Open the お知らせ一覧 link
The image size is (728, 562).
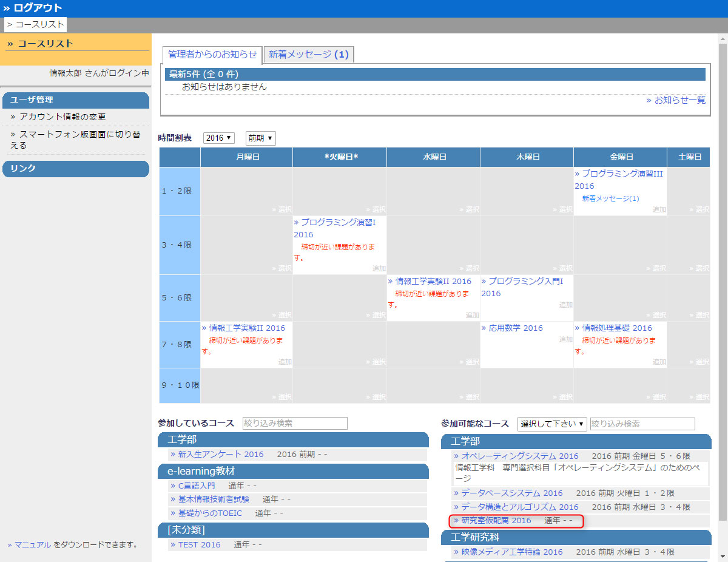[679, 100]
